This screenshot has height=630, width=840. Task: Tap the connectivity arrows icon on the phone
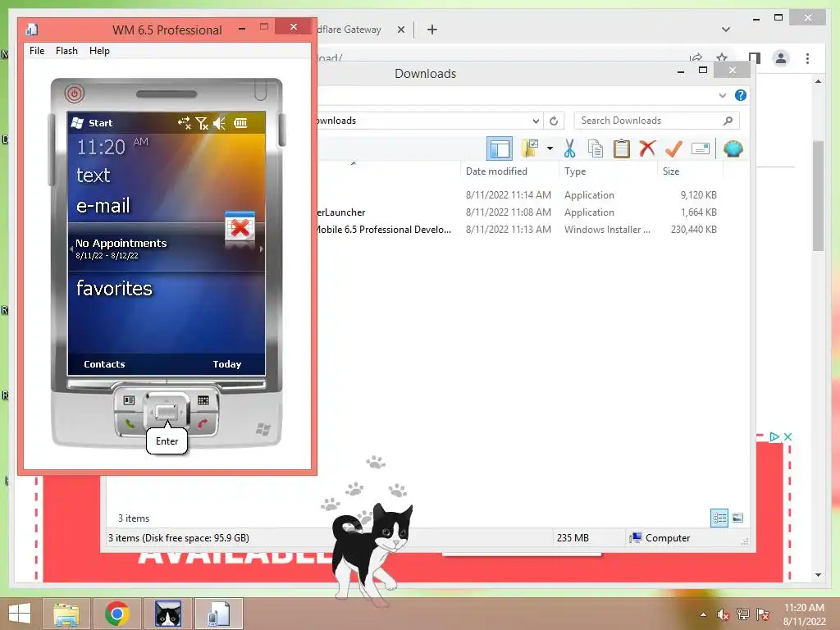(x=184, y=123)
